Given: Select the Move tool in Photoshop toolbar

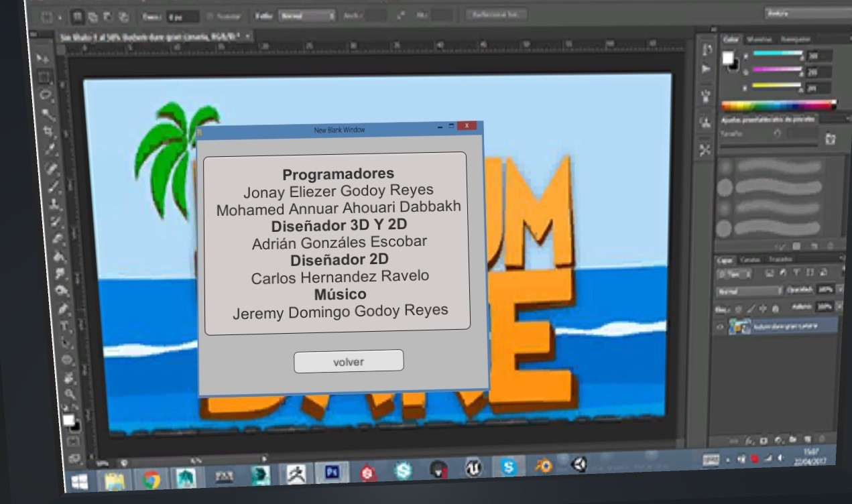Looking at the screenshot, I should pyautogui.click(x=42, y=59).
